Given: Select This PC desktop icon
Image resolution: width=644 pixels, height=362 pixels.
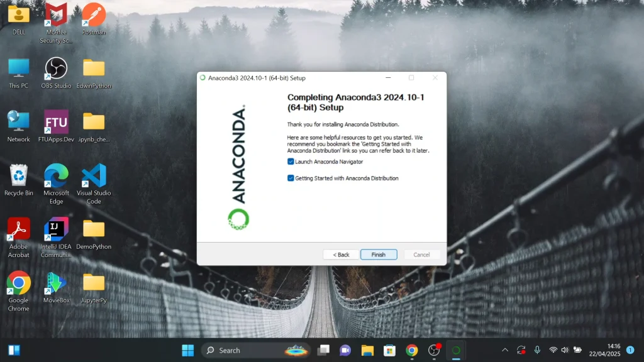Looking at the screenshot, I should click(18, 74).
